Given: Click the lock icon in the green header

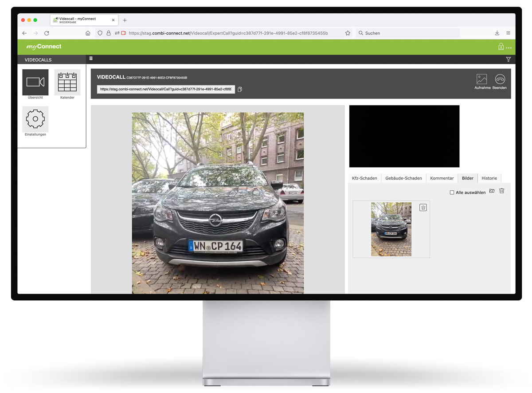Looking at the screenshot, I should (501, 47).
